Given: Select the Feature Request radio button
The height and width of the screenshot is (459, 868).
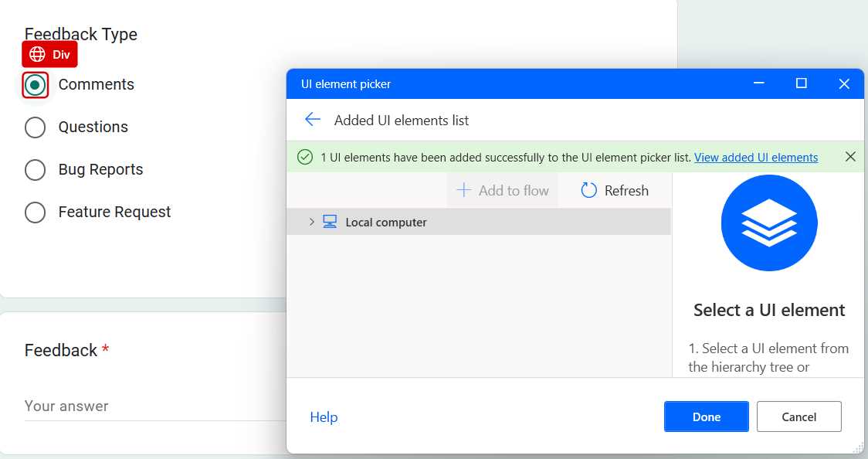Looking at the screenshot, I should pos(35,212).
